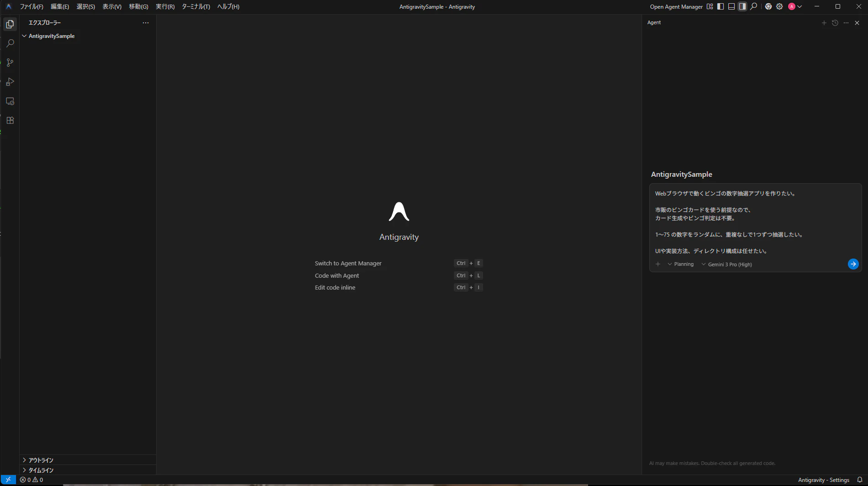Open Explorer more actions ellipsis
The width and height of the screenshot is (868, 486).
[146, 23]
